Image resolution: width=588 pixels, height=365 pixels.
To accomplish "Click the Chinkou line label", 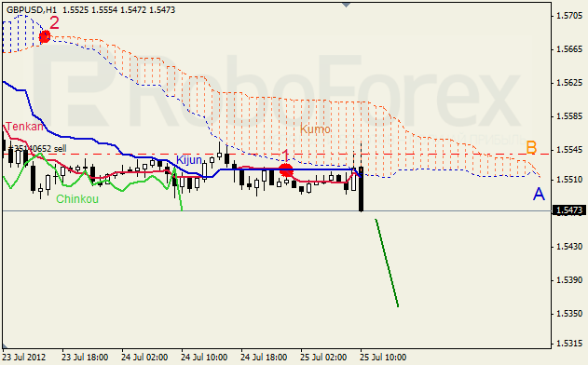I will 77,199.
